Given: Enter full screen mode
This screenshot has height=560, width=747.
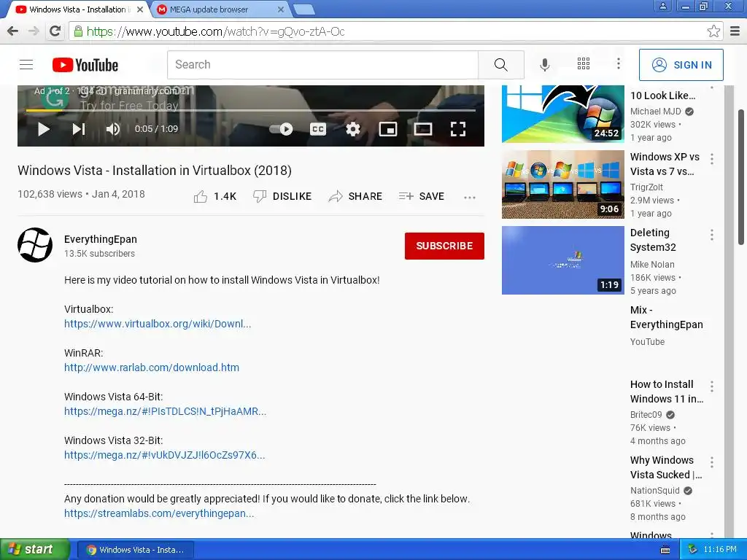Looking at the screenshot, I should pyautogui.click(x=458, y=129).
